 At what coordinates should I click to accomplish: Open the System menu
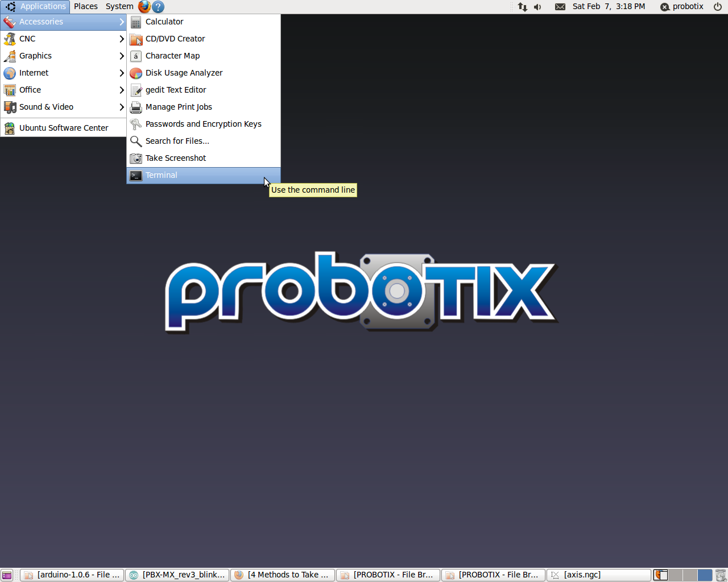coord(119,7)
